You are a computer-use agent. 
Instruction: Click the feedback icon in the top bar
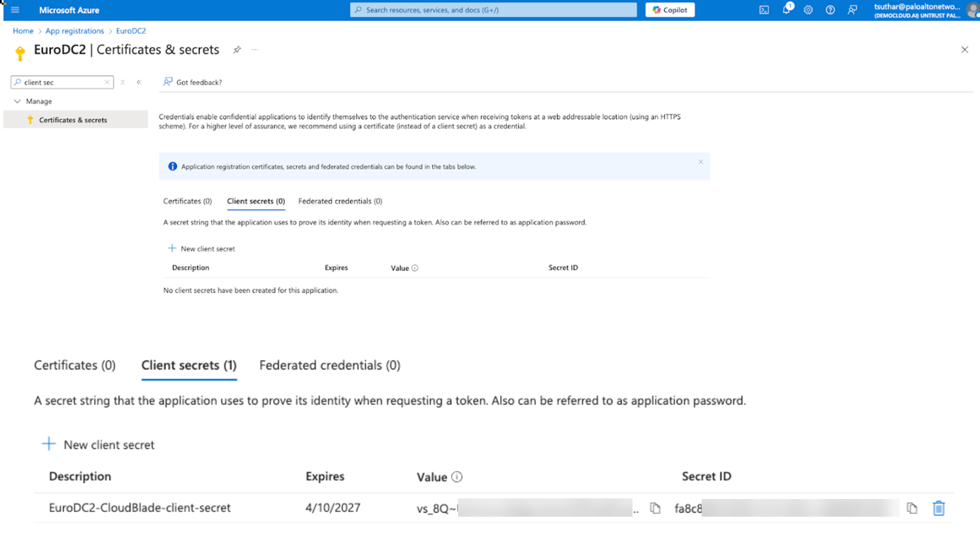pos(852,10)
